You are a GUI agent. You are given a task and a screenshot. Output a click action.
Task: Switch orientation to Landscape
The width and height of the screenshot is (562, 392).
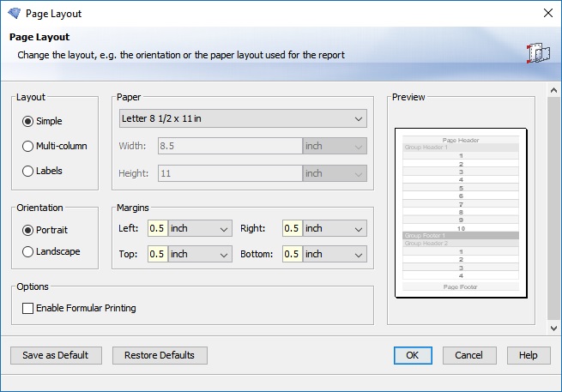click(28, 252)
